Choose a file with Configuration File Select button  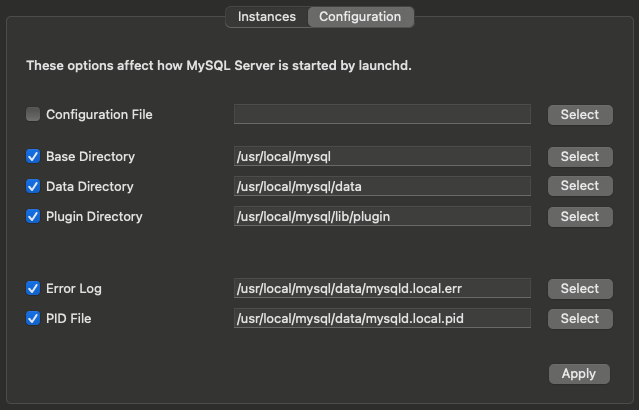coord(580,115)
